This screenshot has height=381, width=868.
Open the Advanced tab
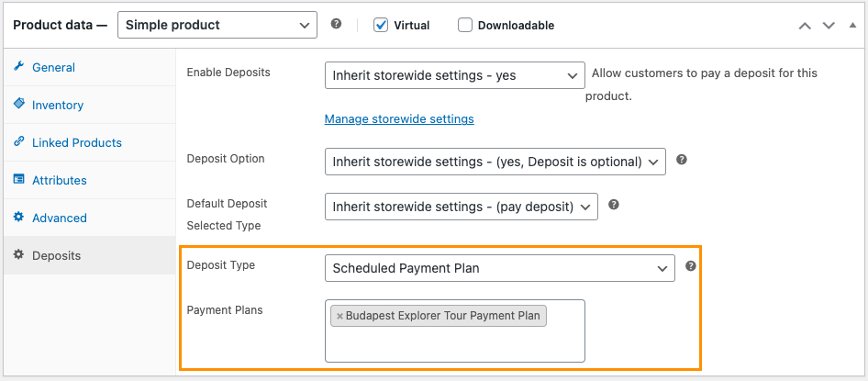pyautogui.click(x=90, y=218)
